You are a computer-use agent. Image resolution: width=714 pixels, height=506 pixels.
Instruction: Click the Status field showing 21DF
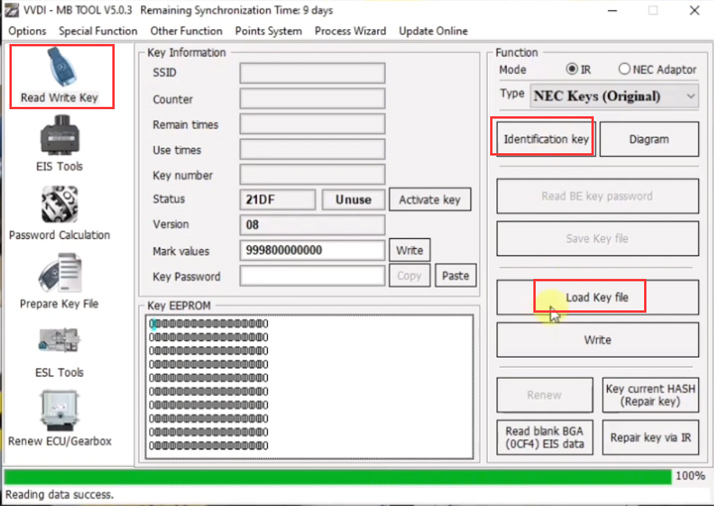(x=278, y=199)
